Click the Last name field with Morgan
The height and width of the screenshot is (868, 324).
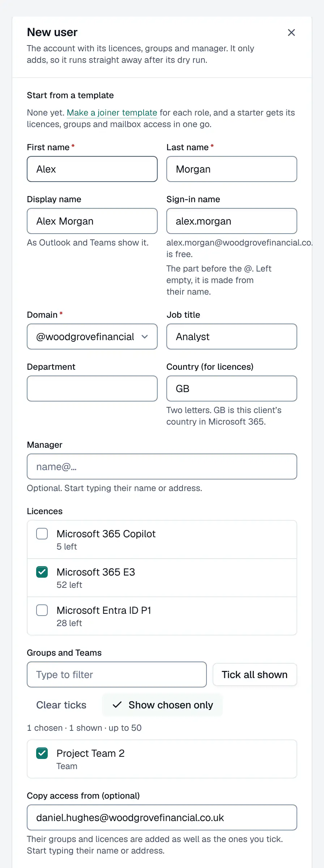(232, 169)
